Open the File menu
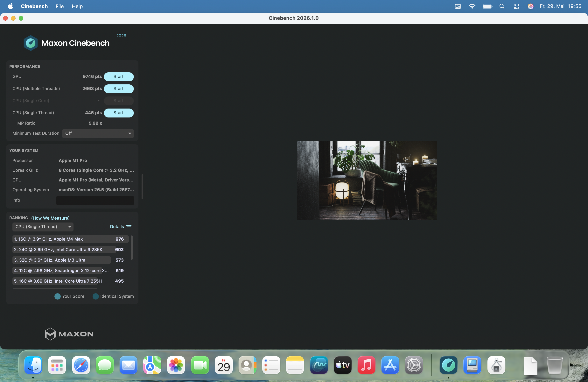The height and width of the screenshot is (382, 588). pos(59,6)
